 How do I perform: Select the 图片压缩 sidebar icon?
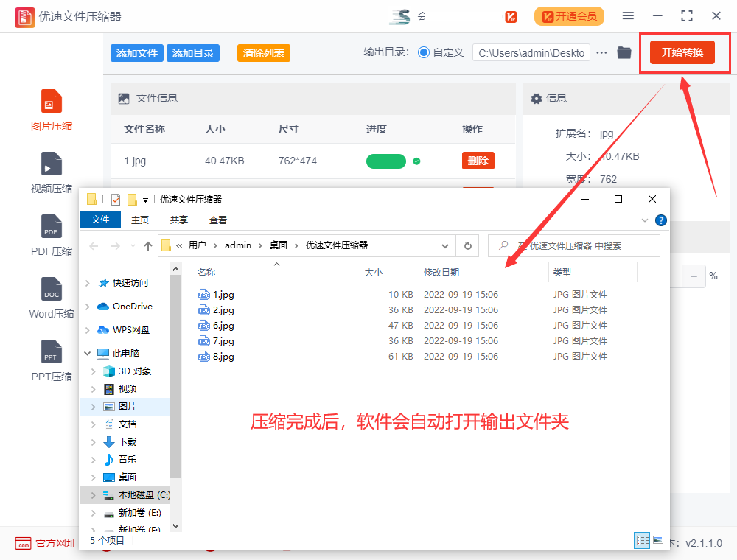[x=52, y=102]
